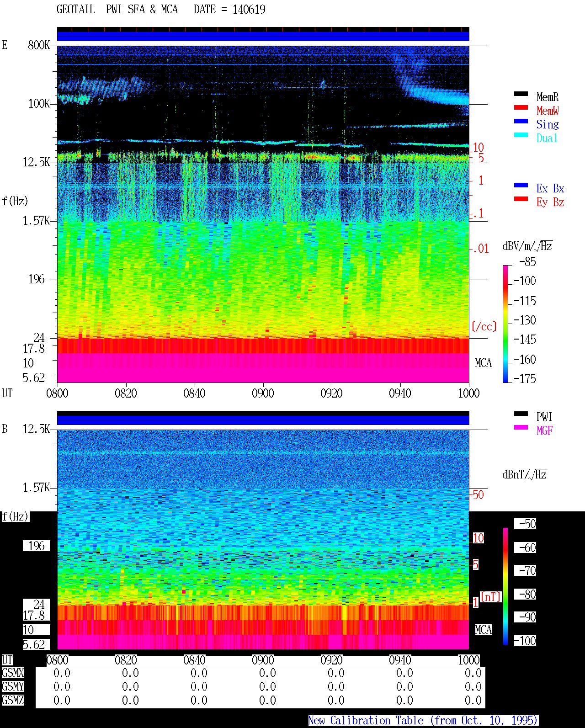Click the blue Sing legend swatch
585x728 pixels.
[x=521, y=122]
